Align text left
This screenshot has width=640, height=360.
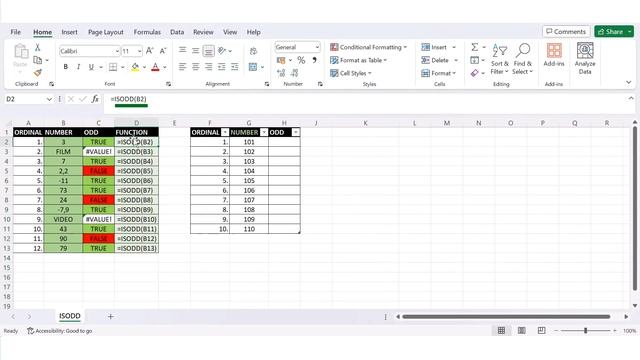[x=182, y=67]
